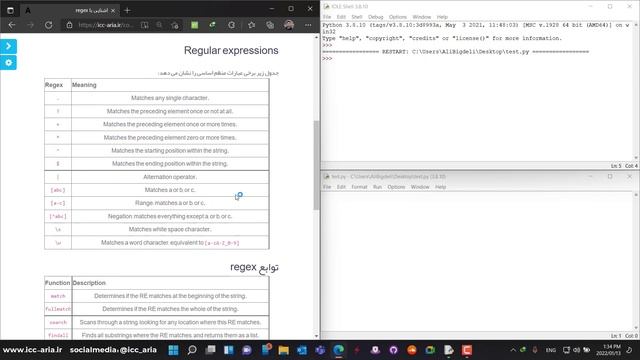Open Edit menu in test.py editor

341,187
